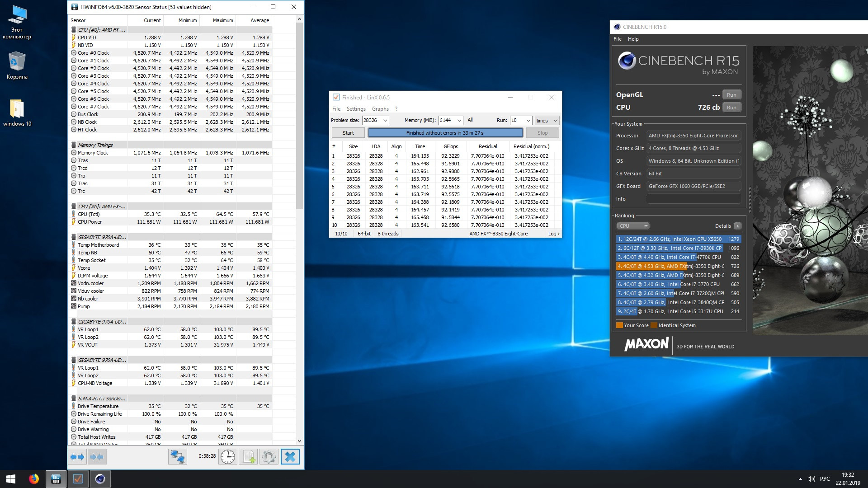Click HWiNFO collapse columns arrows button
This screenshot has height=488, width=868.
97,457
